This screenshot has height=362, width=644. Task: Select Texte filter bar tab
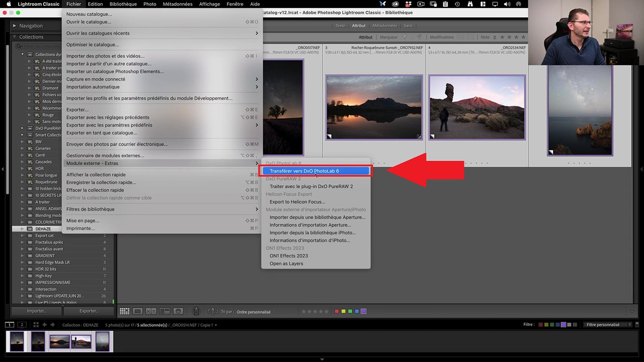tap(340, 26)
